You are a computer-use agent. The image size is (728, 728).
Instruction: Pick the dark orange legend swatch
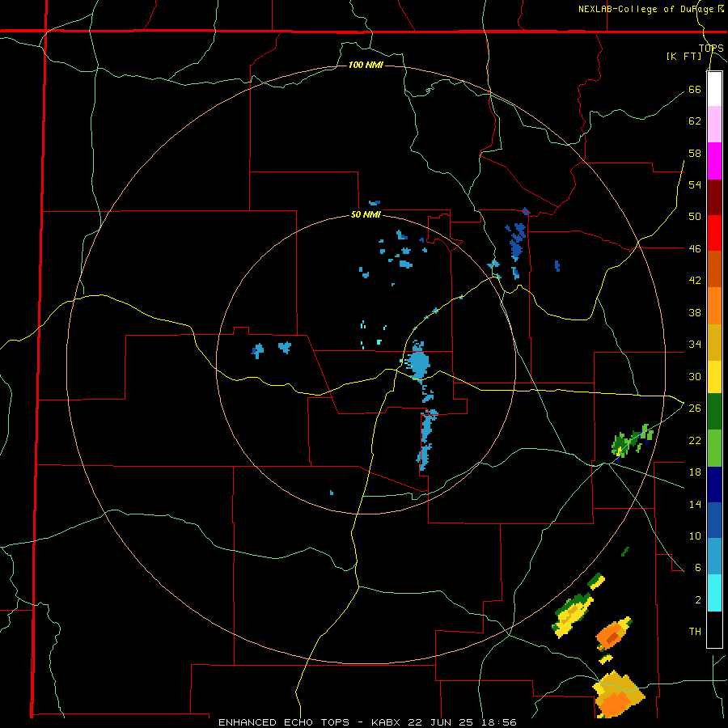[x=714, y=269]
